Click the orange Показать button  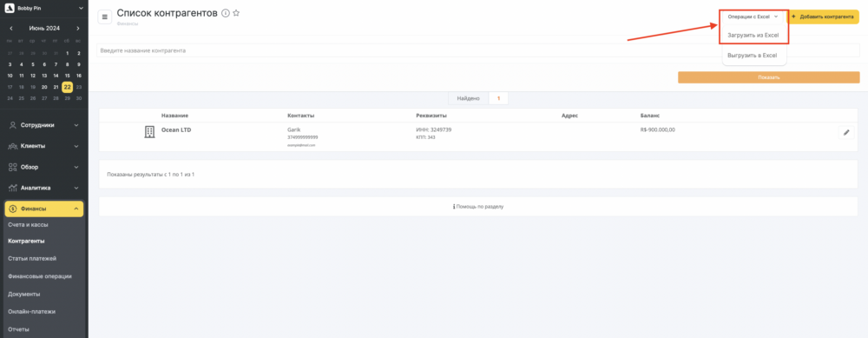(x=768, y=77)
